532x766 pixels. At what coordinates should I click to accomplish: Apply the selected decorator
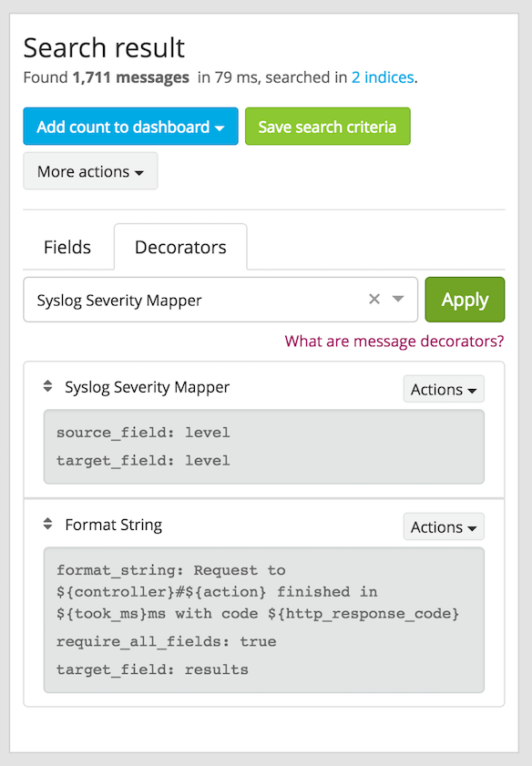(465, 300)
